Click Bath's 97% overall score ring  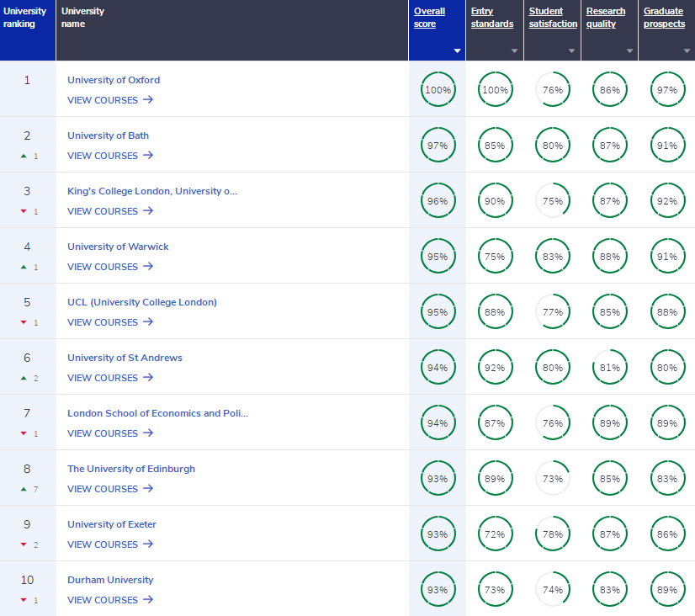click(x=438, y=146)
